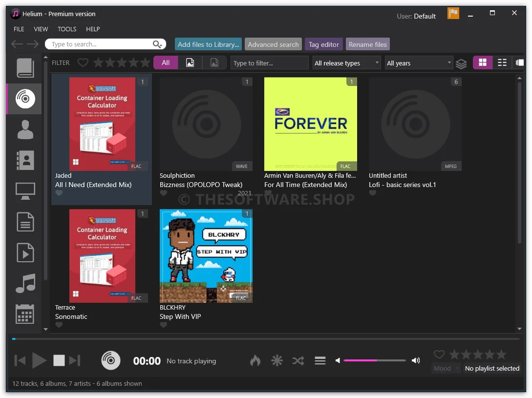Switch to album grid view
This screenshot has width=532, height=398.
pos(483,63)
